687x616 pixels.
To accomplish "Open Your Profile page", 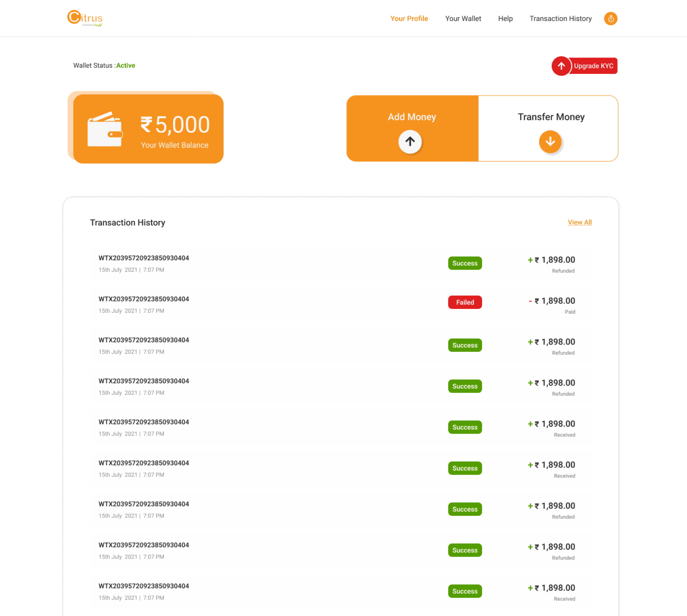I will pos(409,18).
